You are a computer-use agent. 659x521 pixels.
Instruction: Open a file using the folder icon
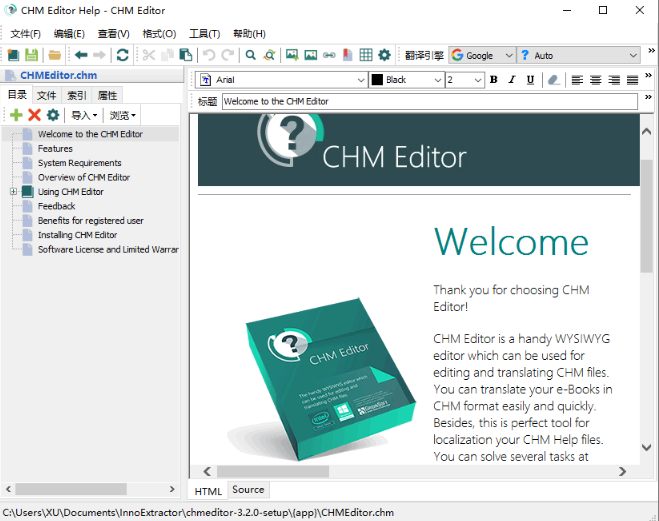click(55, 55)
